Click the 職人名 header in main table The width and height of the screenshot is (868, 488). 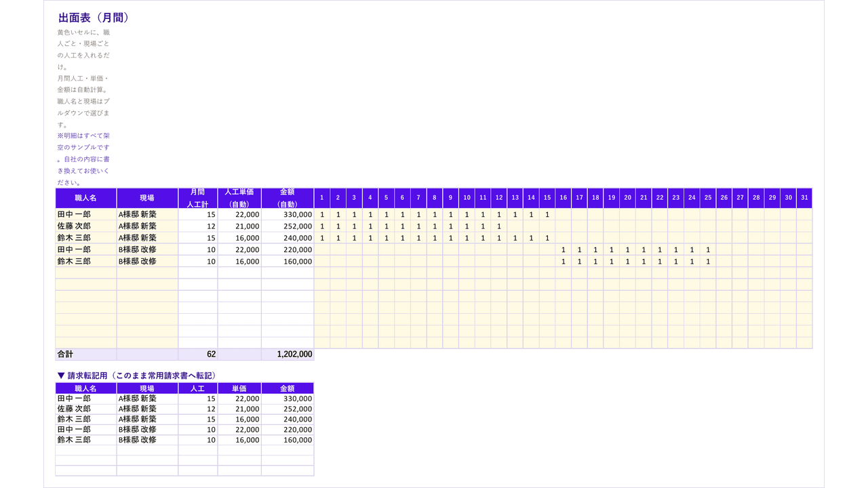click(x=86, y=198)
